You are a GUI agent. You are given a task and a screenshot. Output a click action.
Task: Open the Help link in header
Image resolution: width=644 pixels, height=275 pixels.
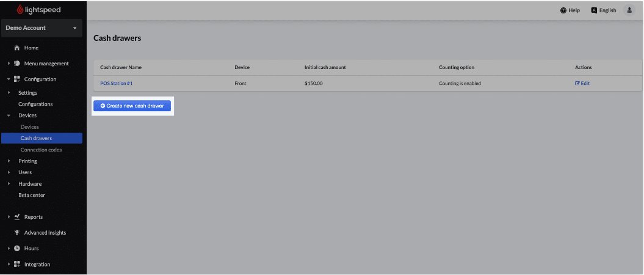(x=570, y=10)
